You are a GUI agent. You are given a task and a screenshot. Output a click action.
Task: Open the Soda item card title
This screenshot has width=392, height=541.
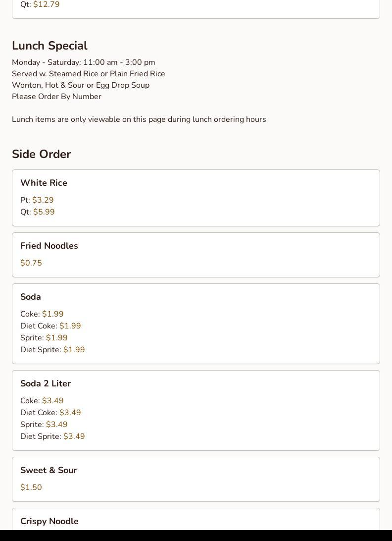coord(31,297)
